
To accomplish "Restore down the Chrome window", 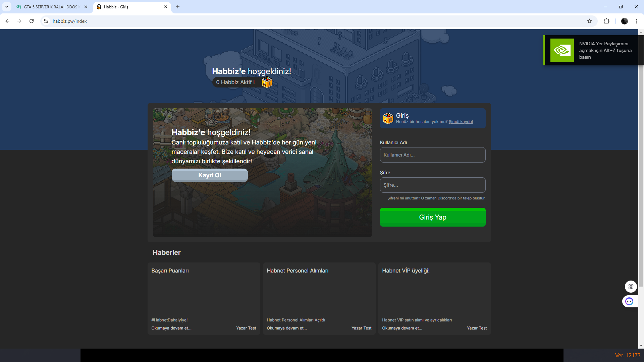I will click(x=621, y=7).
